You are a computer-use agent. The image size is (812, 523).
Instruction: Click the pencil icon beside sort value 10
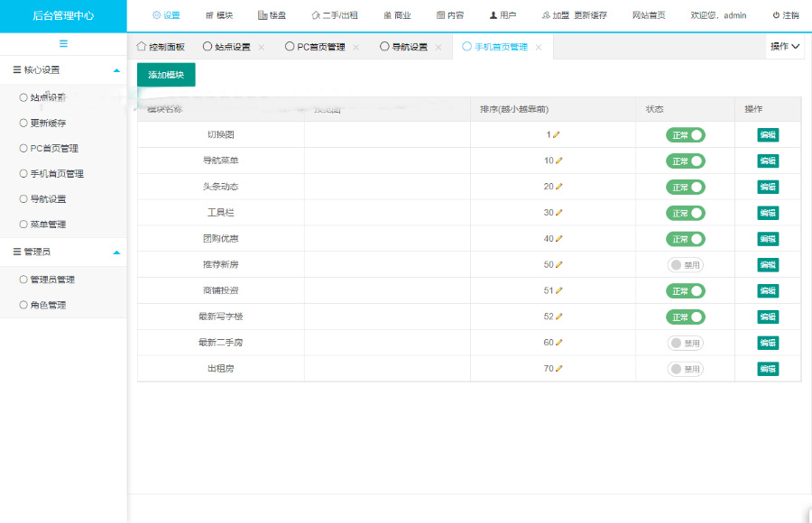(x=558, y=161)
